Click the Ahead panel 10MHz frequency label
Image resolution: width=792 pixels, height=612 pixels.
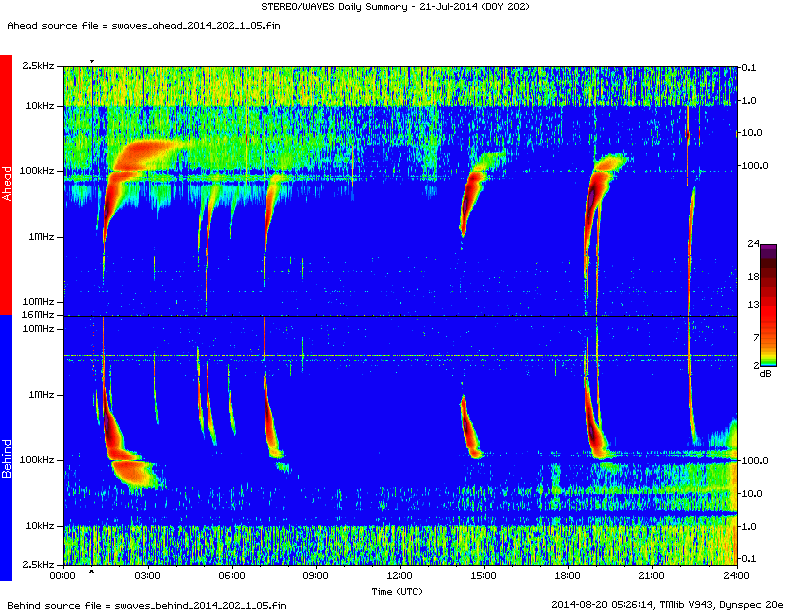[38, 302]
